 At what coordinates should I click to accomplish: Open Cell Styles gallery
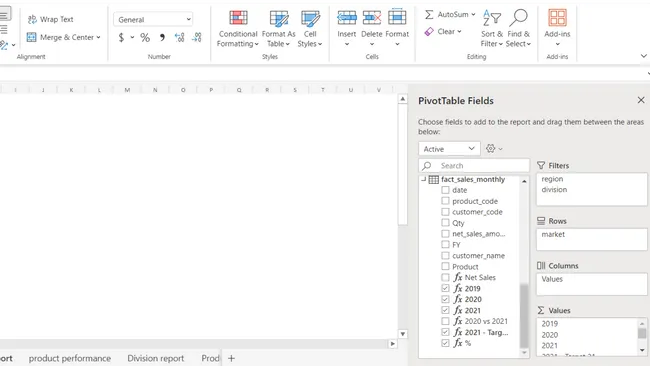click(x=310, y=29)
